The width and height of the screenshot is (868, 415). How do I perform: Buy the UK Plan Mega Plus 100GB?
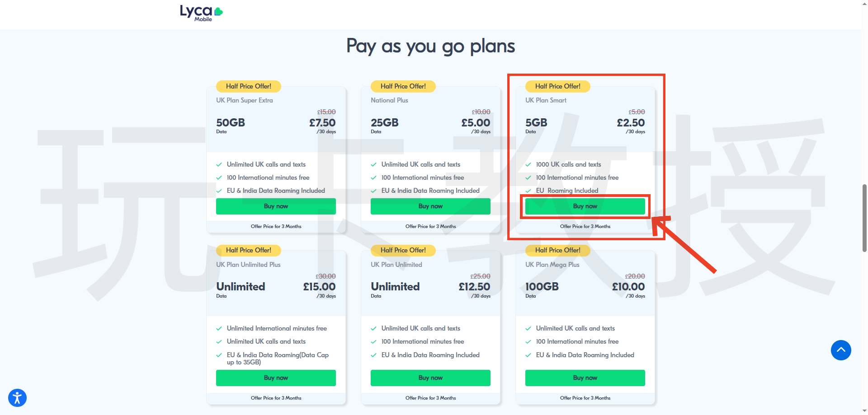tap(585, 378)
